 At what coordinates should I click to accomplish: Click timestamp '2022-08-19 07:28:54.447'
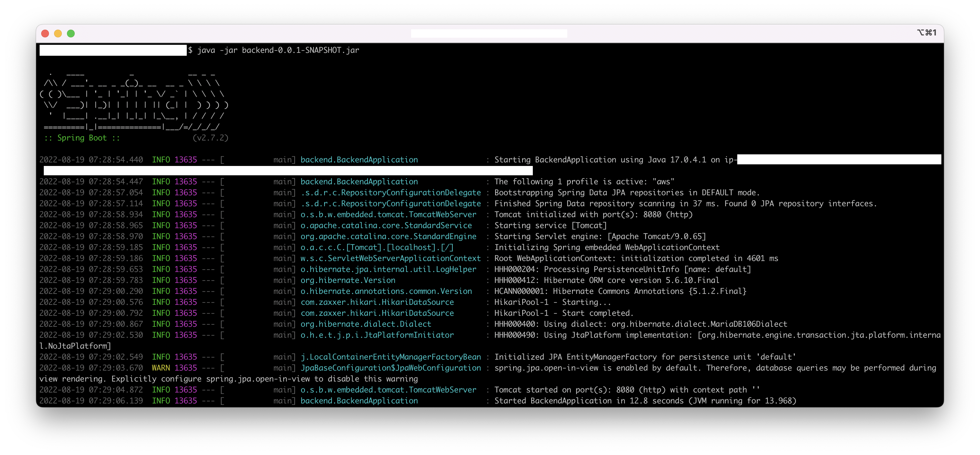[91, 182]
